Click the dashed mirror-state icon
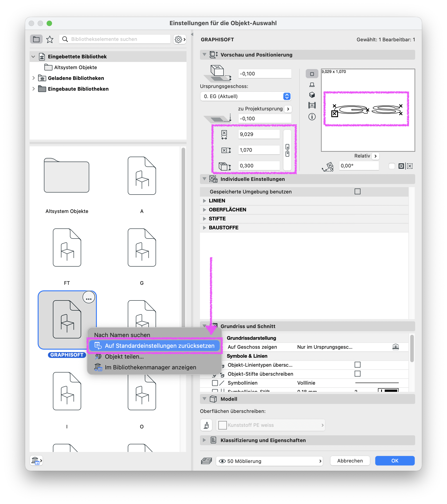The image size is (447, 504). tap(410, 166)
